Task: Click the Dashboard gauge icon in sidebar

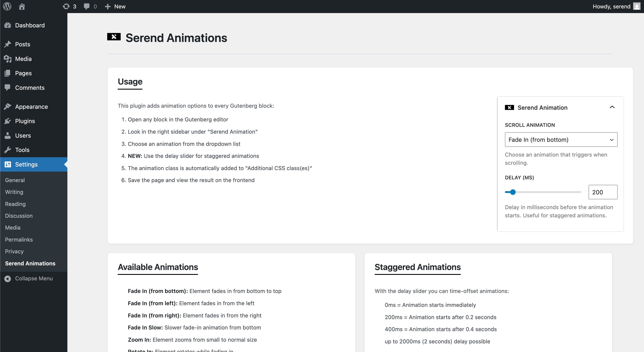Action: click(8, 25)
